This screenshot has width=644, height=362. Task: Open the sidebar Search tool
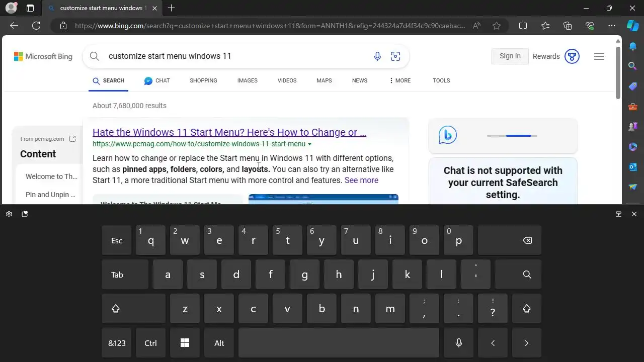(x=633, y=66)
